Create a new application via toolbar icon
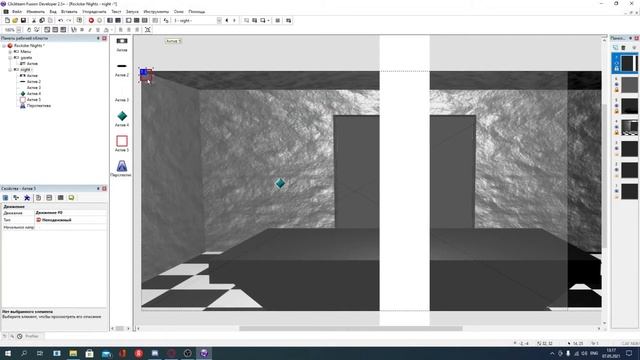Image resolution: width=640 pixels, height=360 pixels. click(x=7, y=20)
